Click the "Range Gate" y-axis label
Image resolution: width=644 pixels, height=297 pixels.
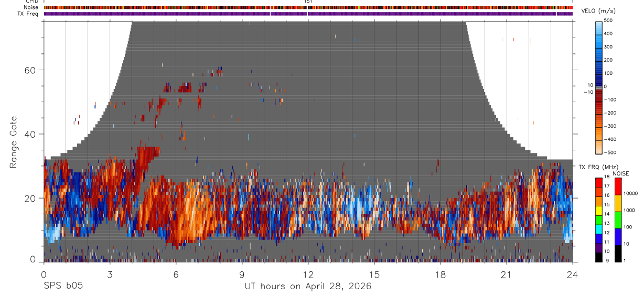tap(13, 142)
